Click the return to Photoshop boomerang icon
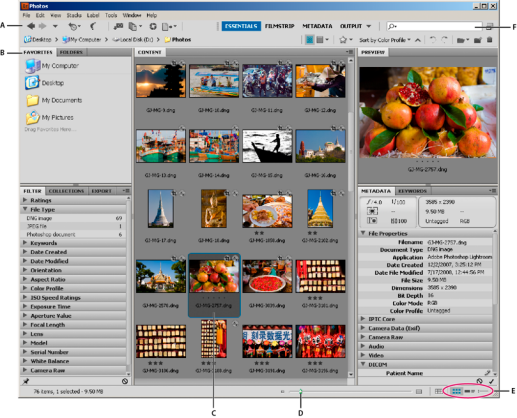This screenshot has width=517, height=418. [93, 26]
